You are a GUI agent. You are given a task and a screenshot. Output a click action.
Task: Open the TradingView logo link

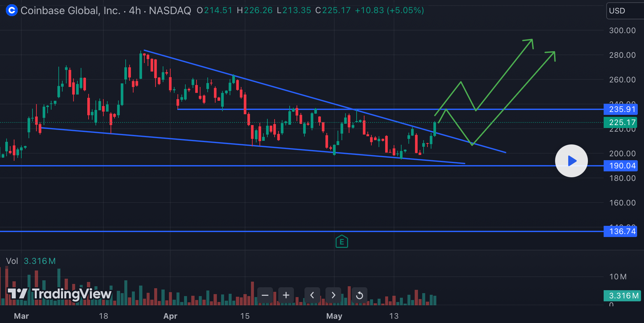coord(59,294)
